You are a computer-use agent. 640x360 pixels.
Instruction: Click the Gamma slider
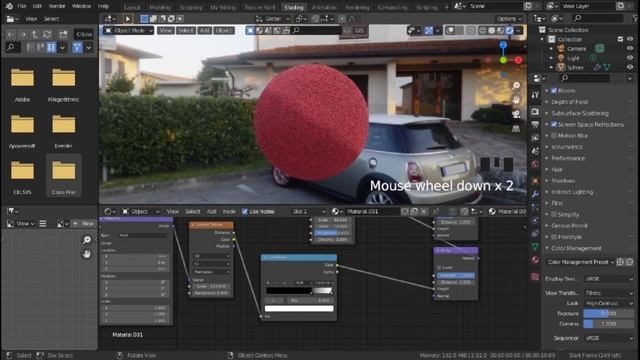[609, 324]
